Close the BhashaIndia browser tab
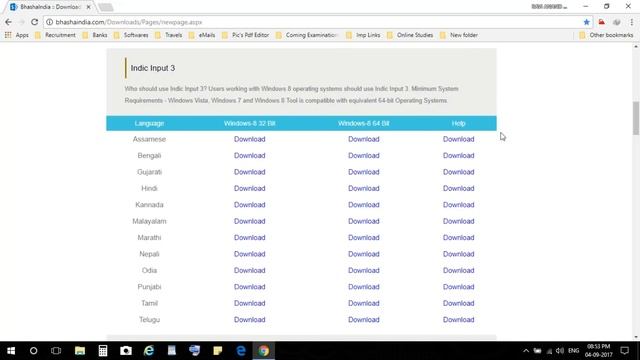 (x=89, y=7)
